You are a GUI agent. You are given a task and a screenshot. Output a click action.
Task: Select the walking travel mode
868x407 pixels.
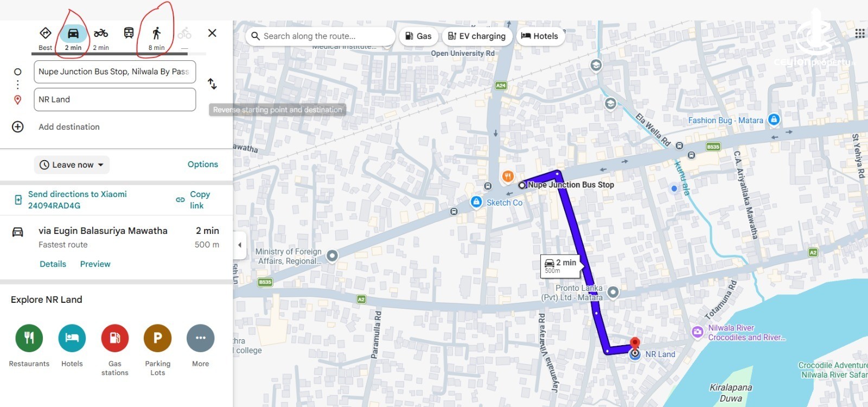click(156, 38)
